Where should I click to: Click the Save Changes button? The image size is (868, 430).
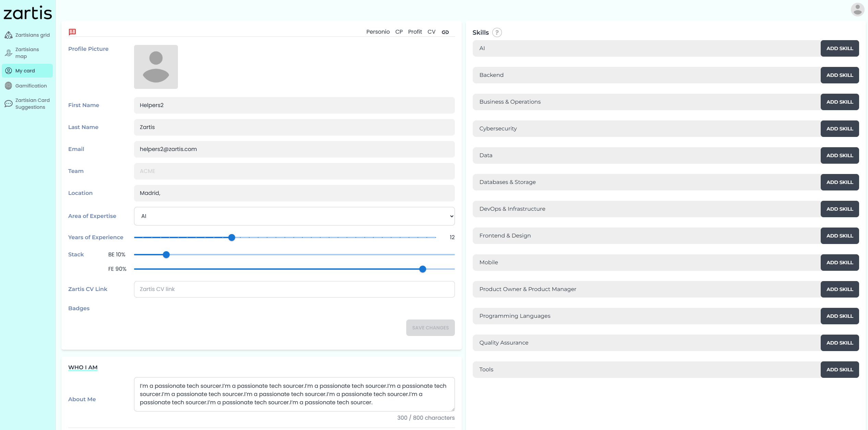click(x=431, y=328)
